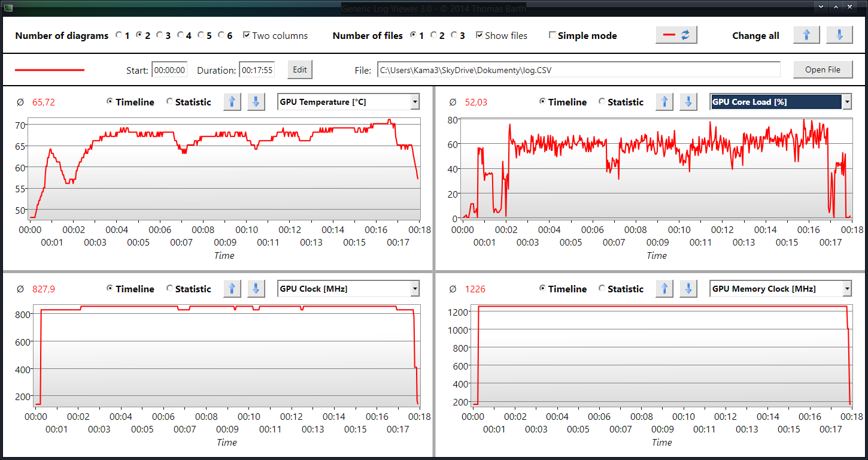
Task: Select Statistic in GPU Core Load panel
Action: (x=602, y=102)
